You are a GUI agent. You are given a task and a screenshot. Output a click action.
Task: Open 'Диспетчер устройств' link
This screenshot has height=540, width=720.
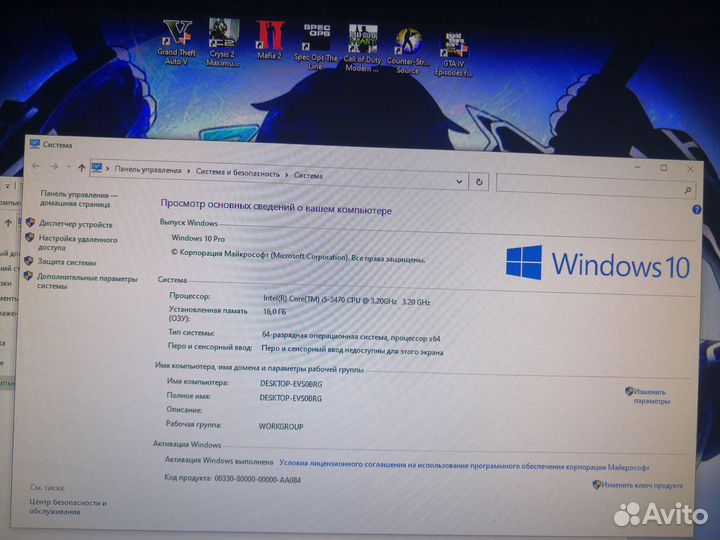[x=75, y=225]
